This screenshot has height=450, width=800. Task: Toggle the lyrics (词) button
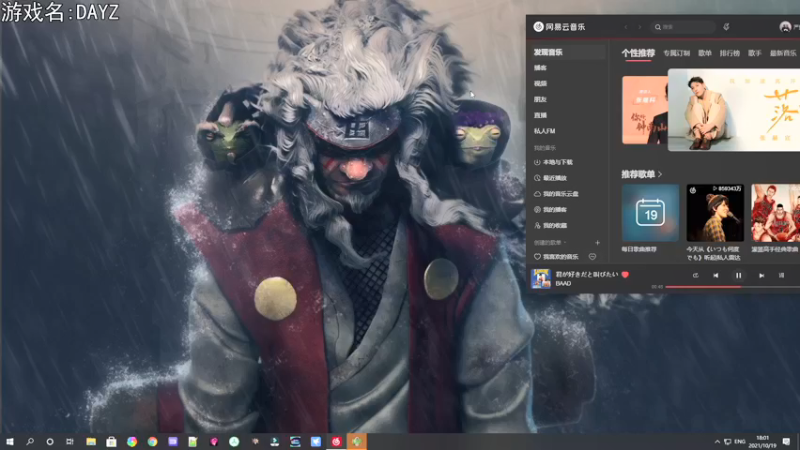pyautogui.click(x=781, y=276)
